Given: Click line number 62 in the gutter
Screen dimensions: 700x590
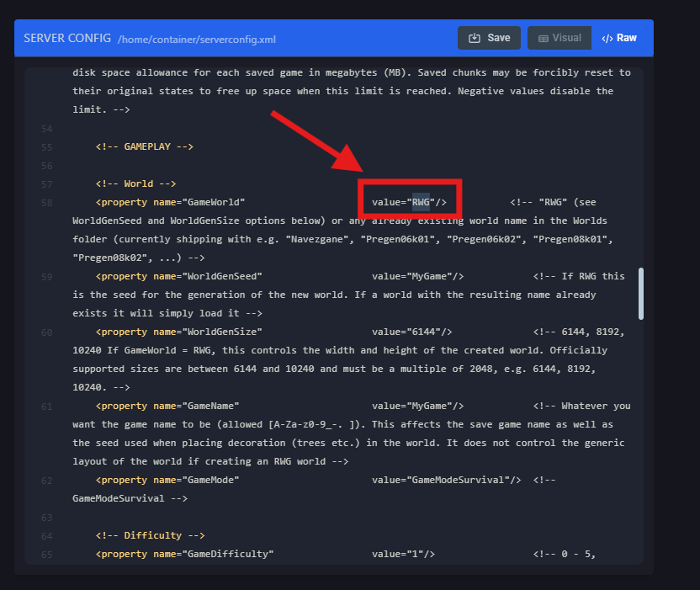Looking at the screenshot, I should tap(46, 481).
